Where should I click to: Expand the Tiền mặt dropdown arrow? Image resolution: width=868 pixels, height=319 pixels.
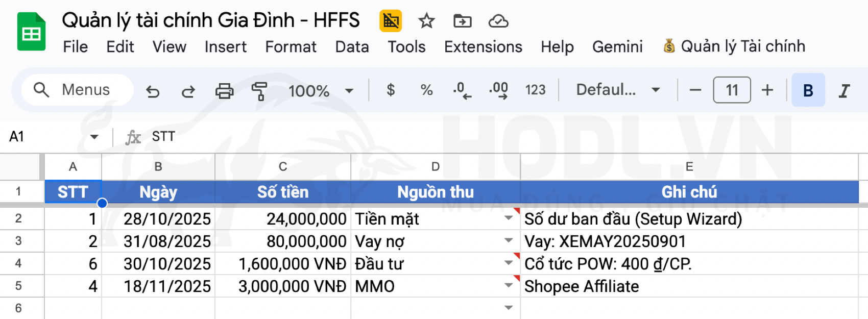pos(509,218)
